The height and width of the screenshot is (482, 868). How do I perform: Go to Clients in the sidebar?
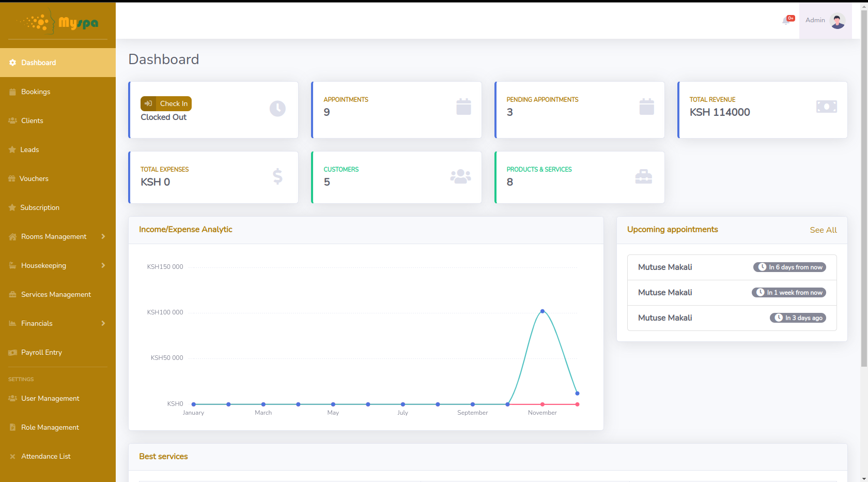pyautogui.click(x=32, y=120)
